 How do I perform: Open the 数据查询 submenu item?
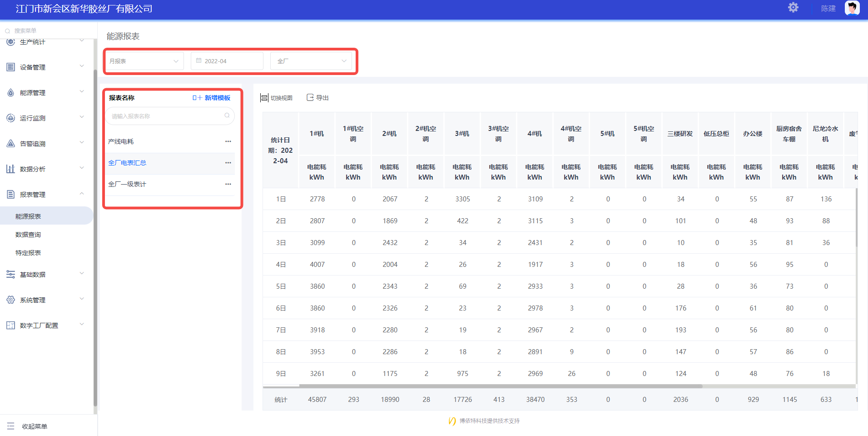28,235
